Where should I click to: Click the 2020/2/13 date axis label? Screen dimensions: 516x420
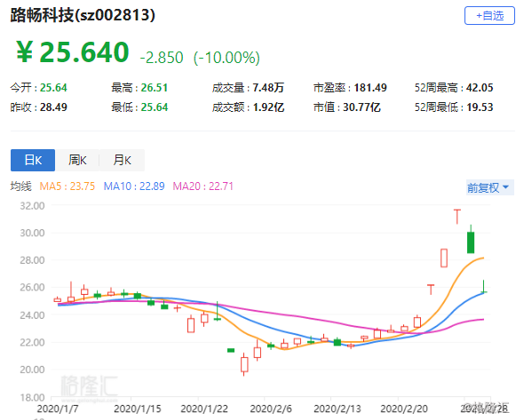337,408
